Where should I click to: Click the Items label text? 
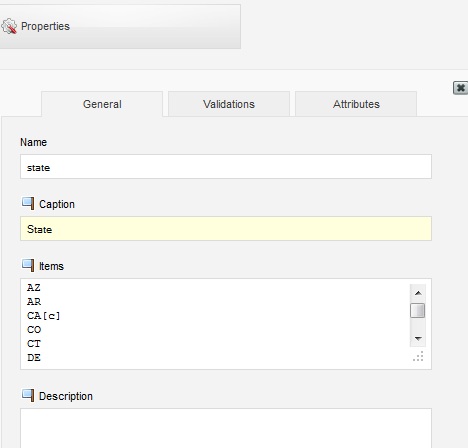point(51,266)
